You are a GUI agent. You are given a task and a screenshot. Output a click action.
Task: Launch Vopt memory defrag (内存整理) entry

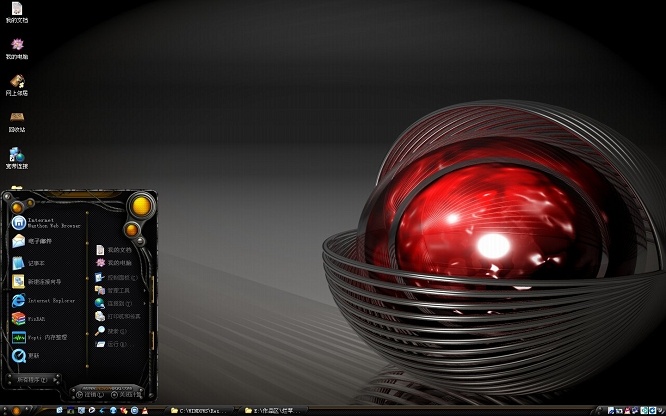45,337
